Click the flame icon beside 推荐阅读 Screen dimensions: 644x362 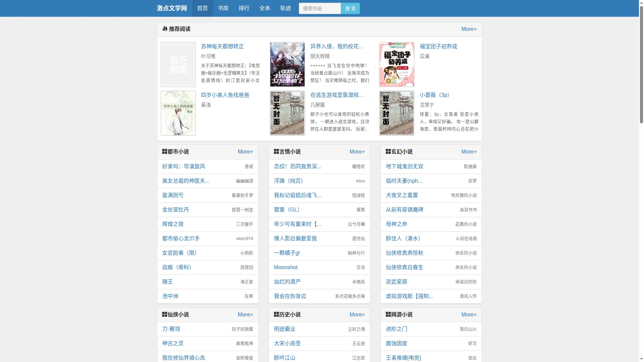pos(165,29)
